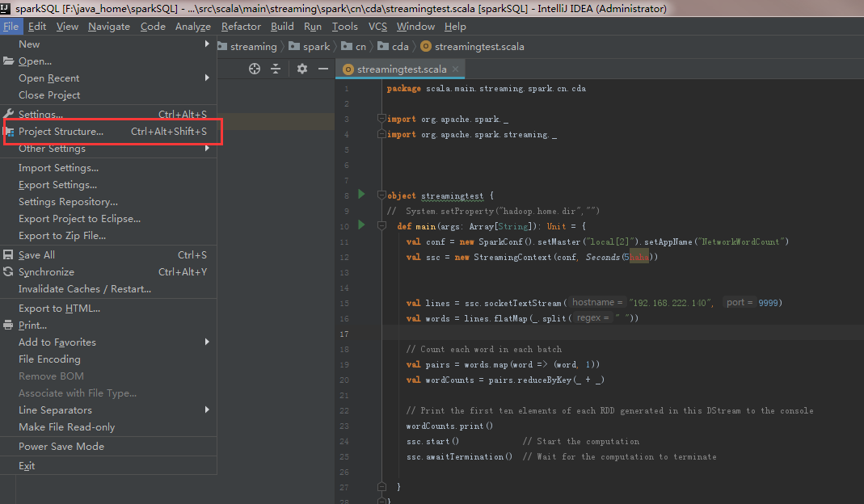The width and height of the screenshot is (864, 504).
Task: Hide the project panel with minus icon
Action: (323, 69)
